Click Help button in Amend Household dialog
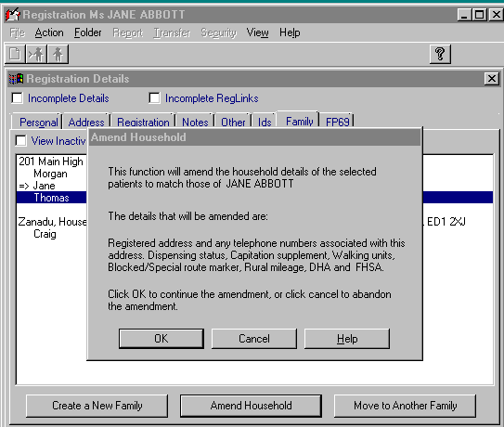Screen dimensions: 504x427 tap(347, 339)
